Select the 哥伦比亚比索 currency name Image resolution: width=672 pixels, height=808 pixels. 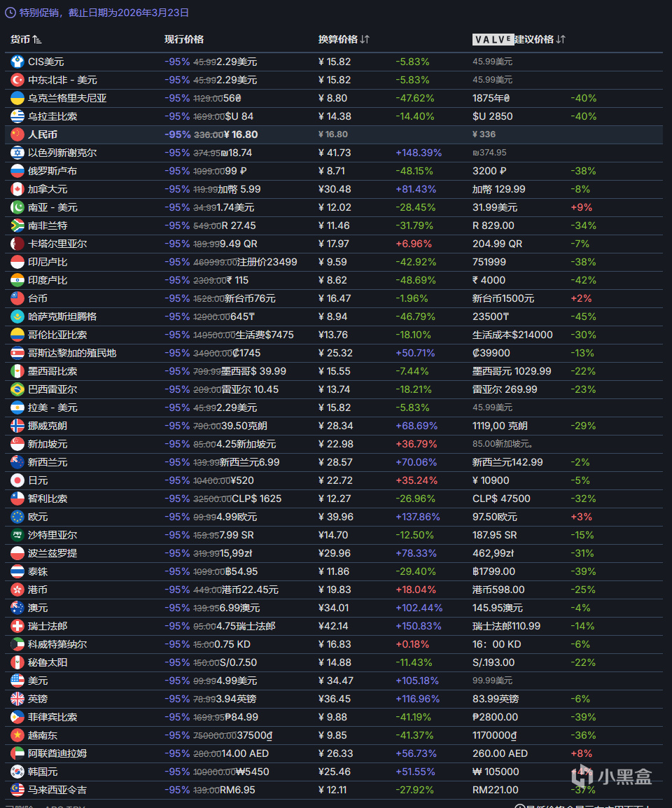(x=57, y=335)
